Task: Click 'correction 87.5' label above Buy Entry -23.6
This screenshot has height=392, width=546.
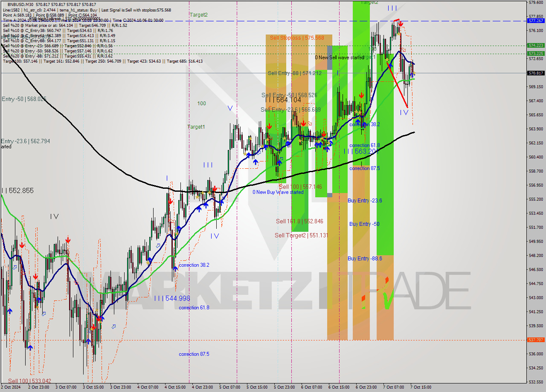Action: tap(365, 168)
